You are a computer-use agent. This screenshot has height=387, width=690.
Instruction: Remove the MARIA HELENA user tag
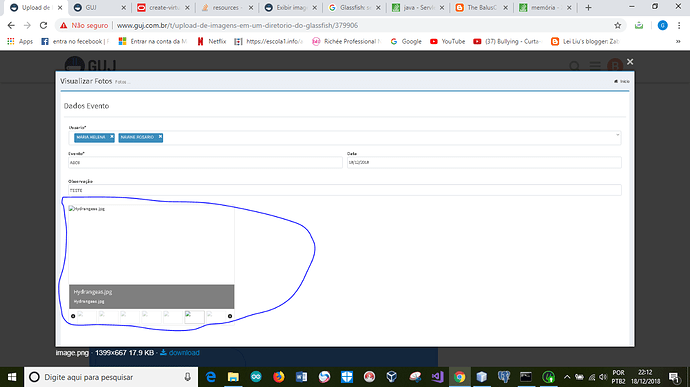[112, 137]
